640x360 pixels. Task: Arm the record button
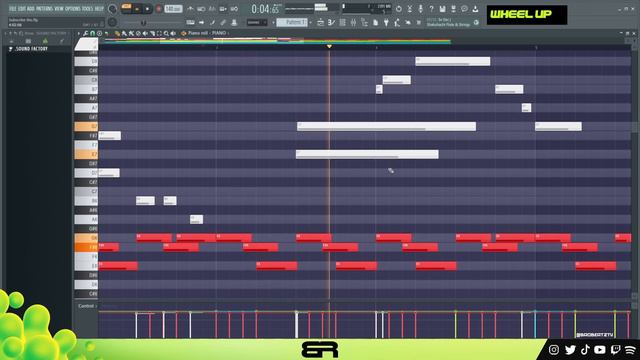158,9
